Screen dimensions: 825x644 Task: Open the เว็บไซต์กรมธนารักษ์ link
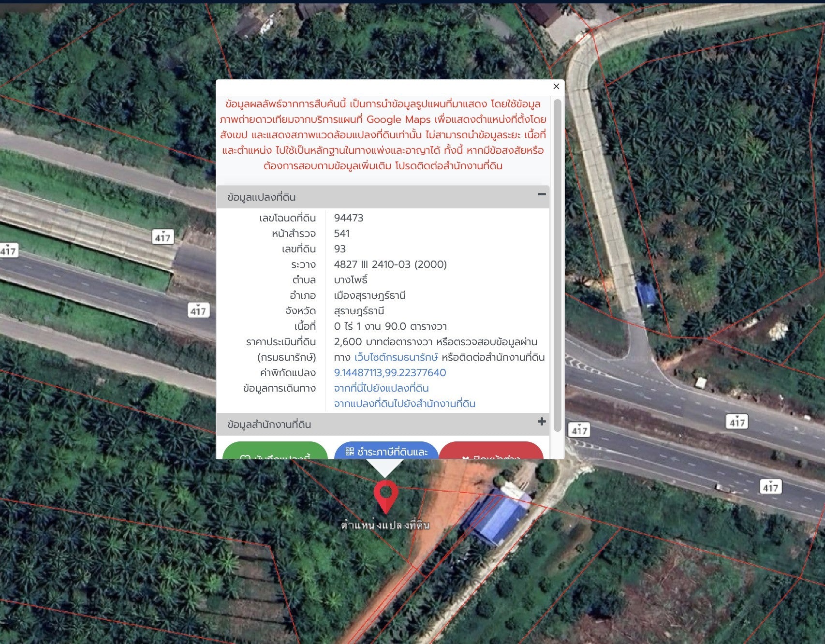coord(396,357)
